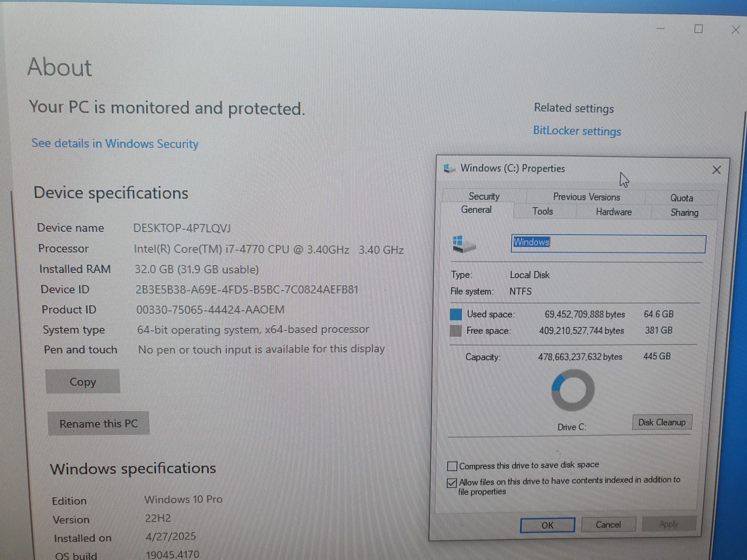Open the Sharing tab

pyautogui.click(x=684, y=212)
